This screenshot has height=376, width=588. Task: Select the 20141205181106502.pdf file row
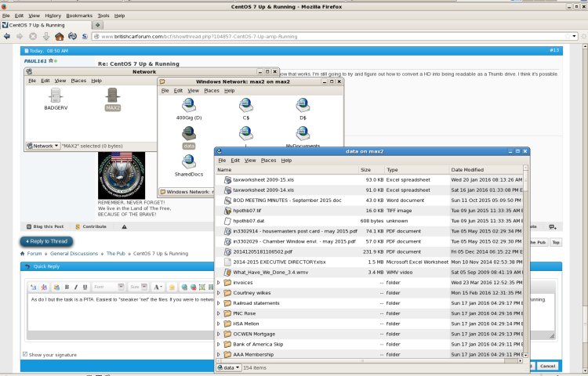pyautogui.click(x=369, y=251)
